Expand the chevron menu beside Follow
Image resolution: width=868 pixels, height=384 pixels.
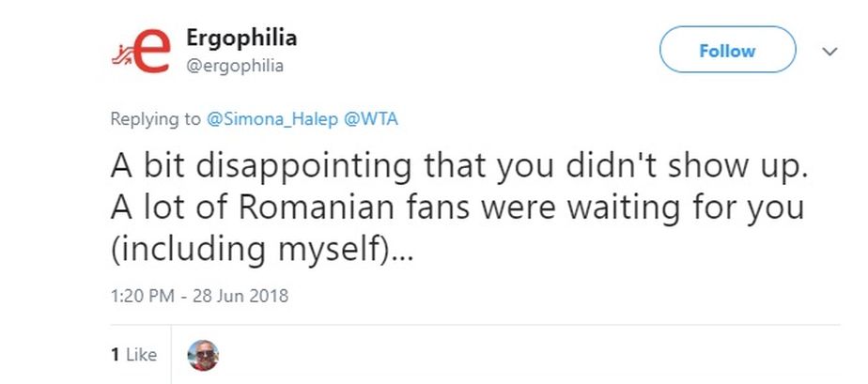(829, 52)
